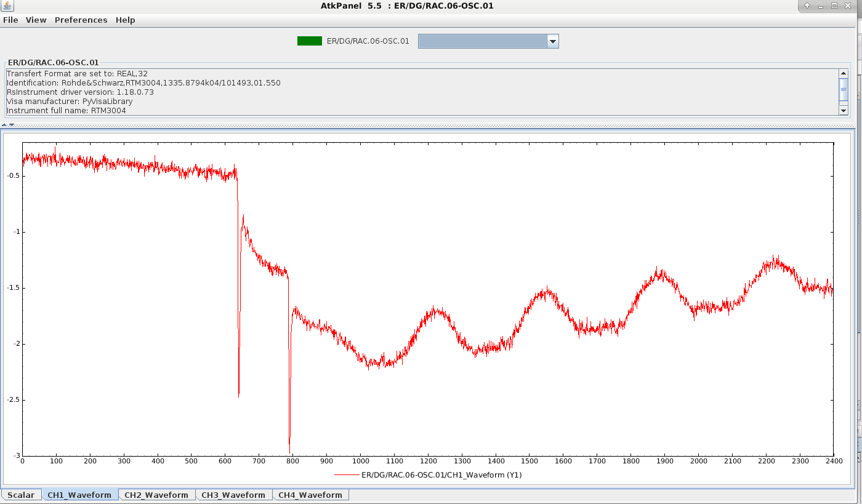Show the CH4_Waveform tab
The width and height of the screenshot is (862, 504).
point(310,495)
